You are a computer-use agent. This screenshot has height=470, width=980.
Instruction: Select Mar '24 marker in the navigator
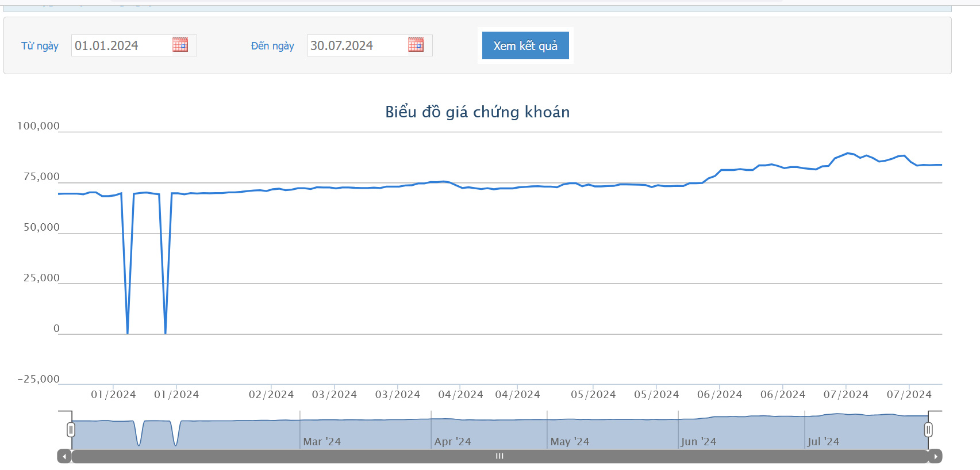point(322,441)
